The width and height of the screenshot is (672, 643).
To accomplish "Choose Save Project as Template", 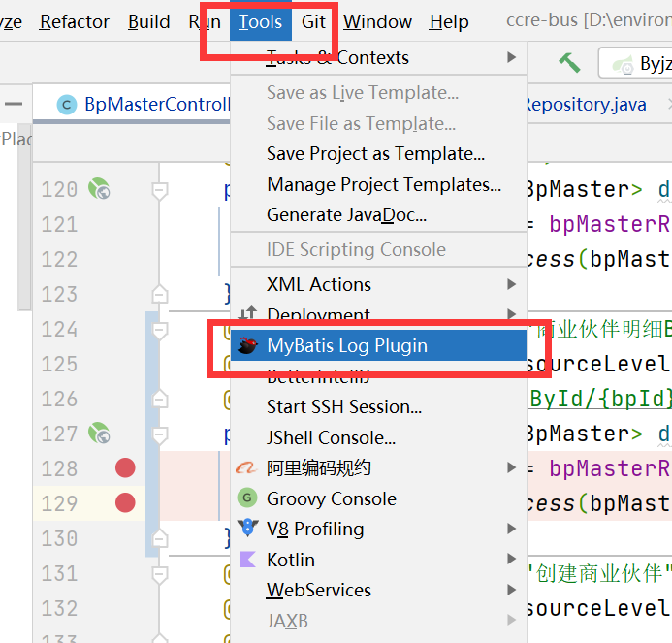I will tap(378, 154).
